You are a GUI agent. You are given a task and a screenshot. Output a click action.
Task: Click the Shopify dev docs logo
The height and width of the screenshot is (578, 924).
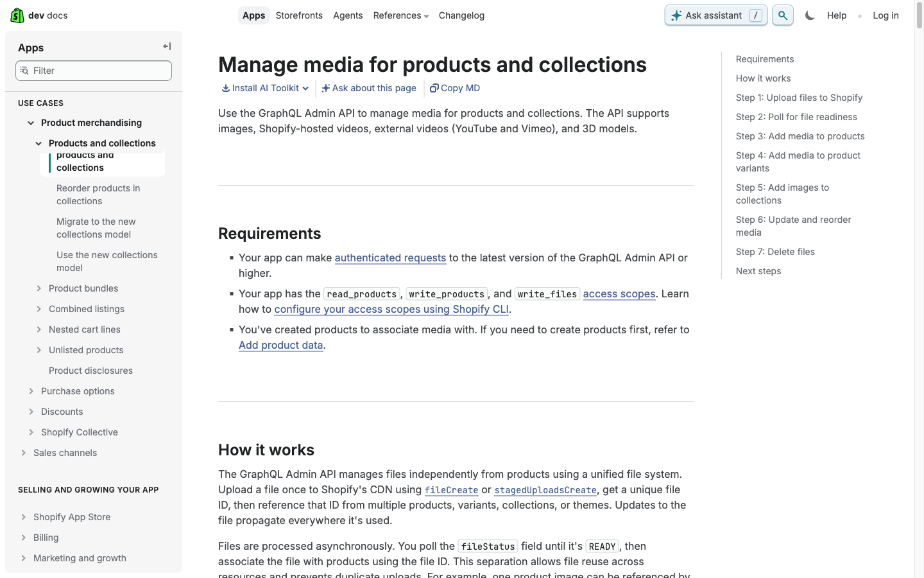(x=39, y=15)
